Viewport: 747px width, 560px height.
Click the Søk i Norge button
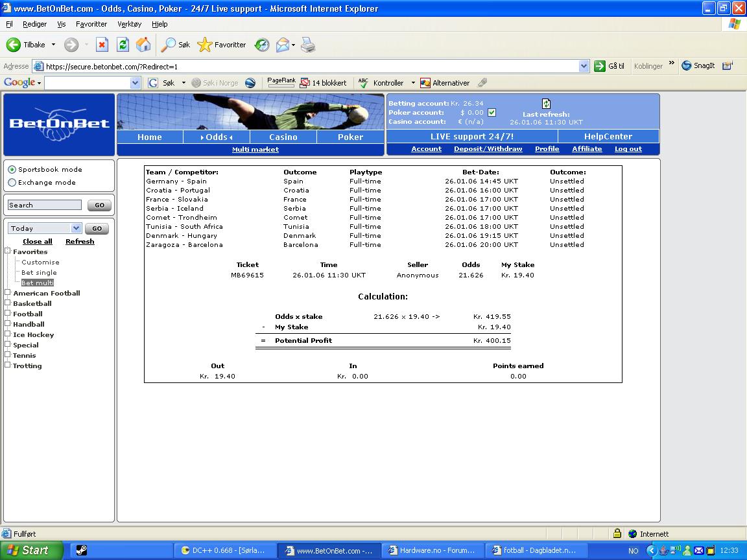(x=215, y=83)
